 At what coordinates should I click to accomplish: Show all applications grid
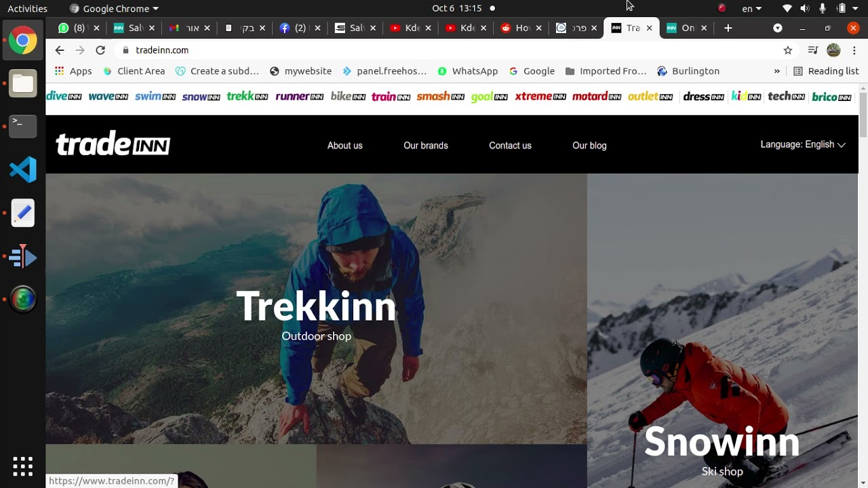click(x=22, y=466)
